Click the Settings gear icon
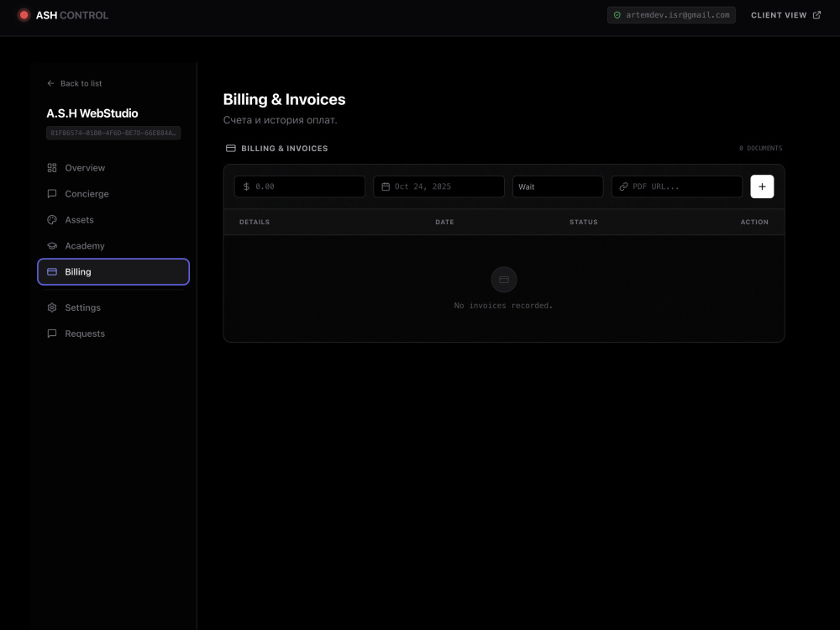Screen dimensions: 840x630 pos(52,307)
